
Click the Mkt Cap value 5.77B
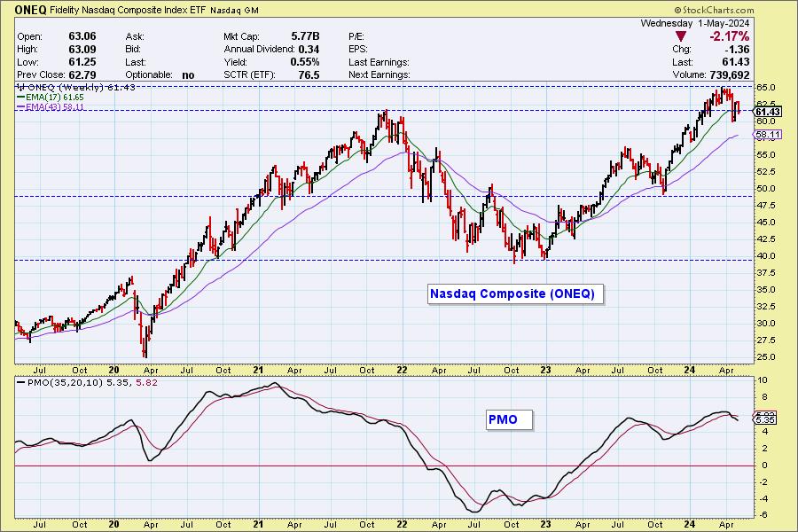tap(305, 36)
